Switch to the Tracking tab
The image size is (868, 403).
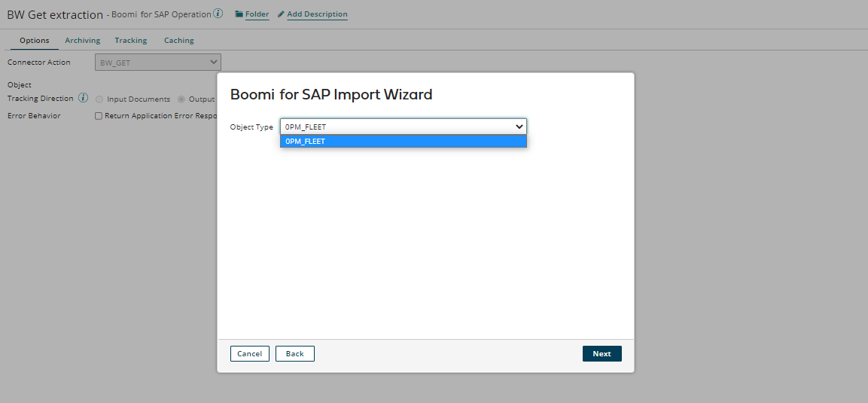tap(131, 41)
